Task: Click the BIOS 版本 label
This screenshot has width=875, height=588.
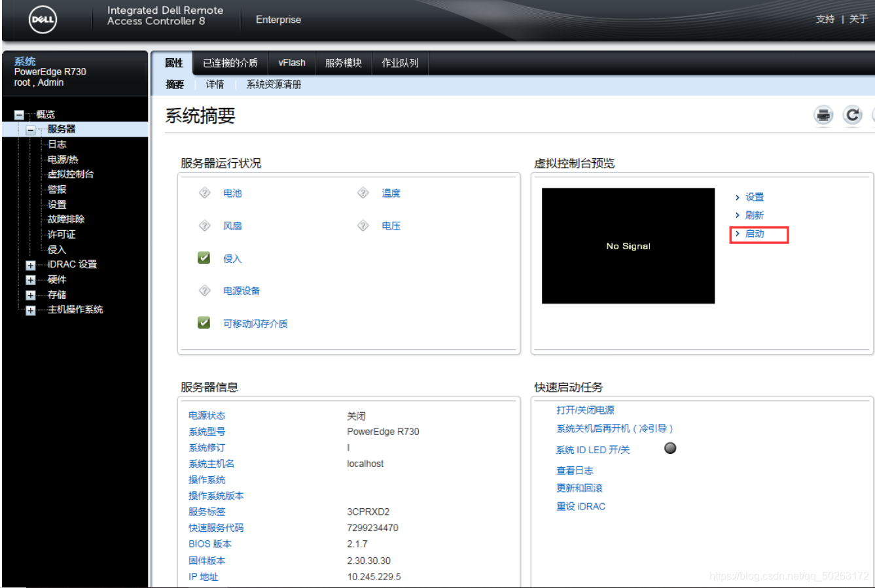Action: (x=210, y=544)
